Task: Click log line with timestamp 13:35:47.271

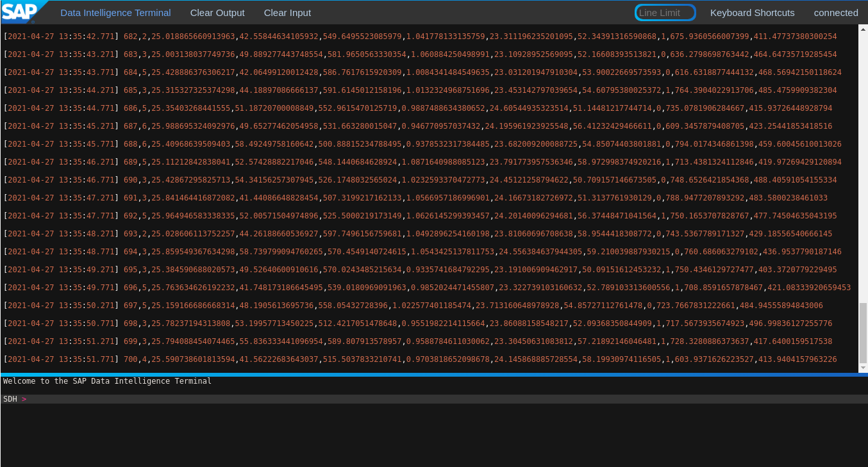Action: coord(415,198)
